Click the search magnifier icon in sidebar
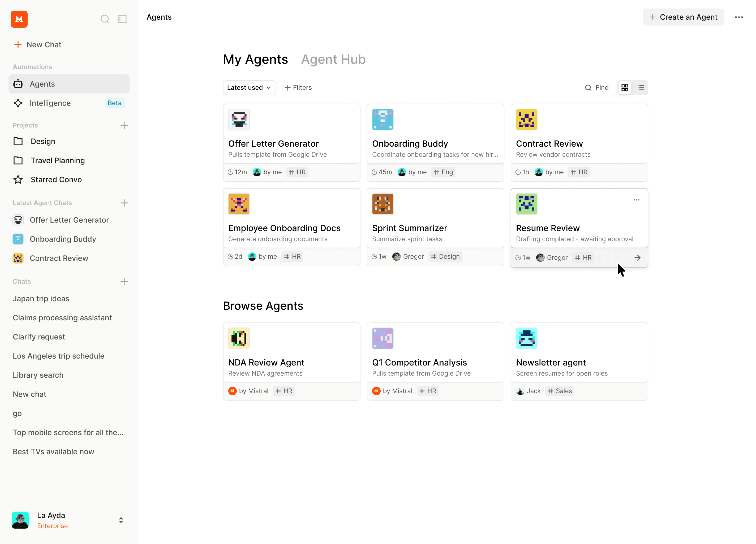 (105, 19)
